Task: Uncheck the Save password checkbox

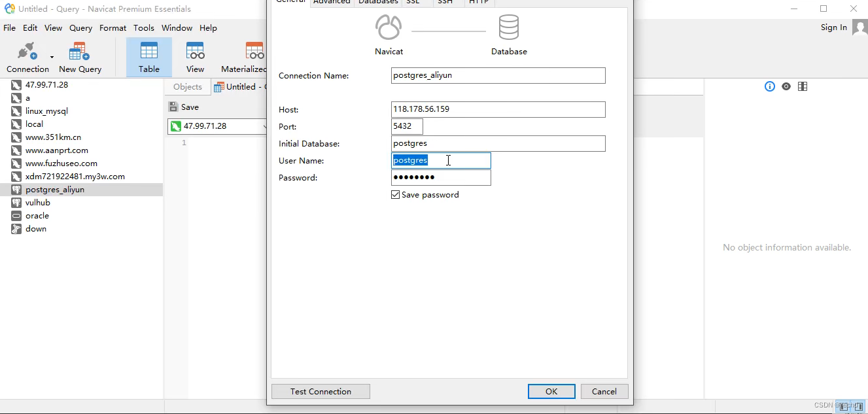Action: (x=395, y=195)
